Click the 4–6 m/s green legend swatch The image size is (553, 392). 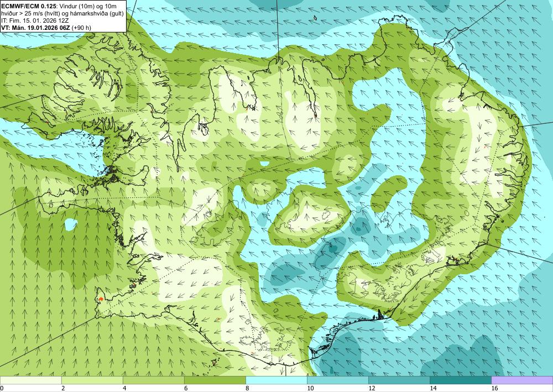point(153,380)
